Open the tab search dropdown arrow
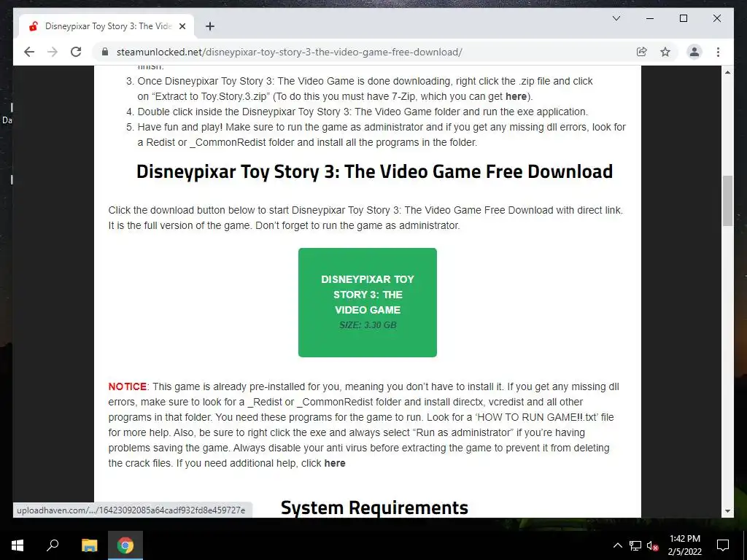This screenshot has height=560, width=747. (x=616, y=18)
